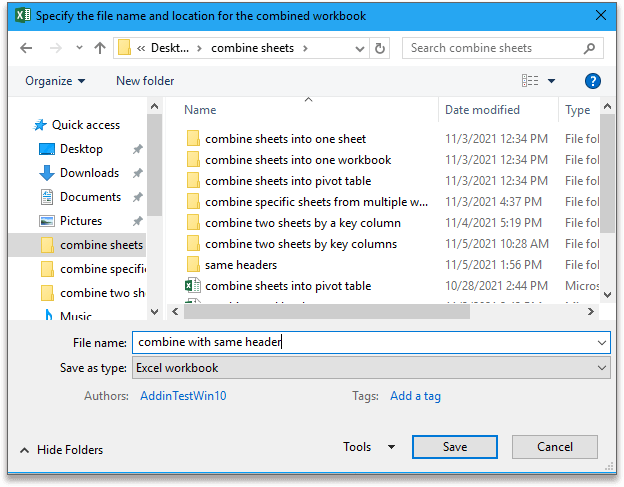Click the Cancel button

[555, 447]
